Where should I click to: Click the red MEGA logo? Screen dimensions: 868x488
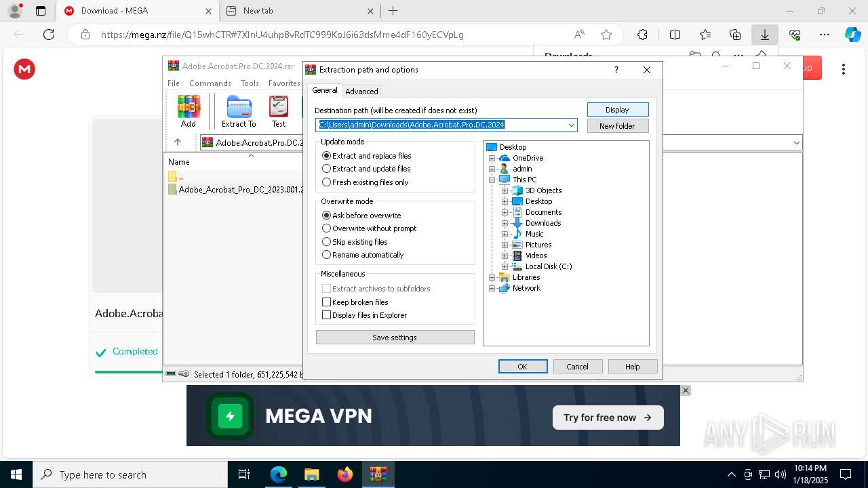pyautogui.click(x=24, y=69)
